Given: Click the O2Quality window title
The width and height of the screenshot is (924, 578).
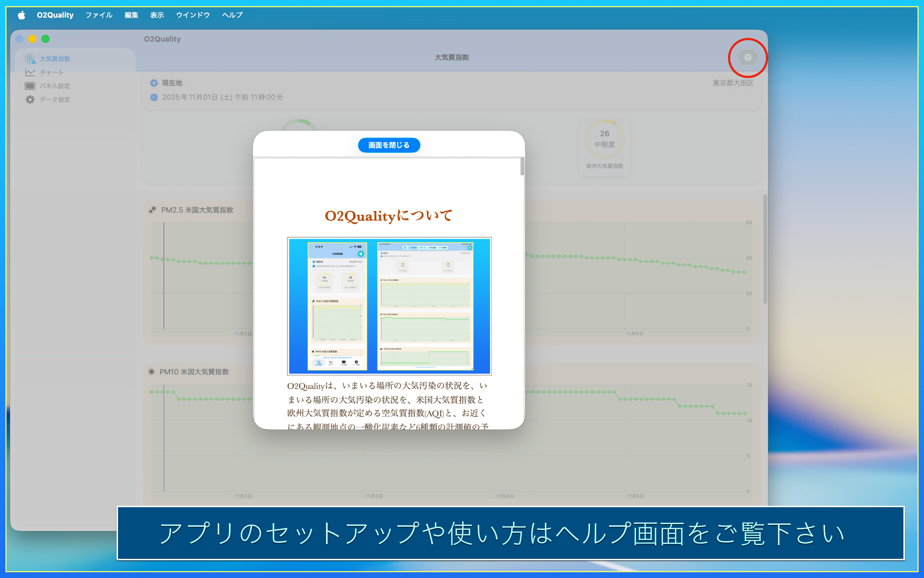Looking at the screenshot, I should pyautogui.click(x=162, y=39).
